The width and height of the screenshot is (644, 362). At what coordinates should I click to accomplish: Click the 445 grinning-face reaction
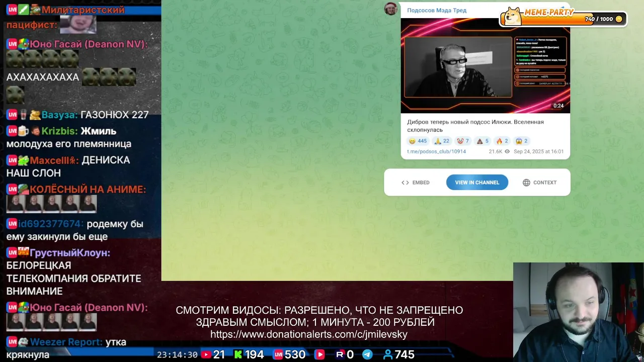[x=418, y=141]
